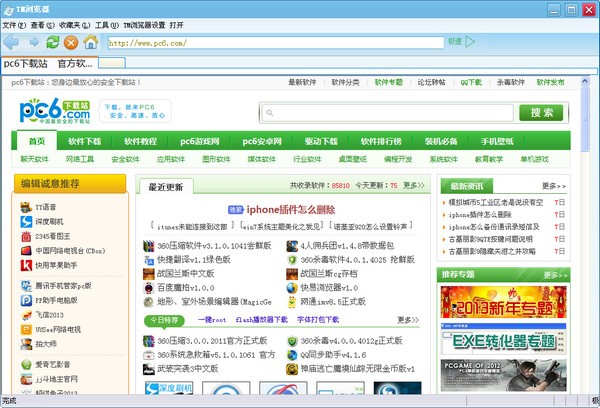600x408 pixels.
Task: Open 快用苹果助手 icon
Action: [x=26, y=265]
